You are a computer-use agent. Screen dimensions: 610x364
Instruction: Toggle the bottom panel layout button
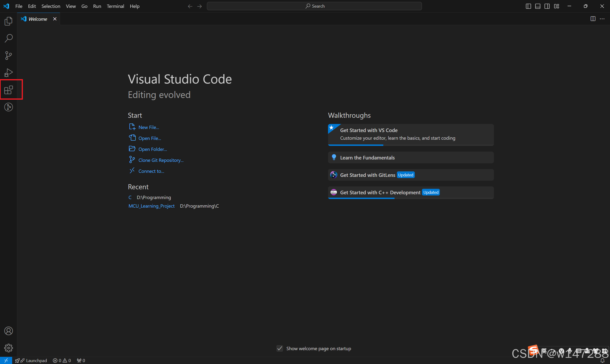point(538,6)
